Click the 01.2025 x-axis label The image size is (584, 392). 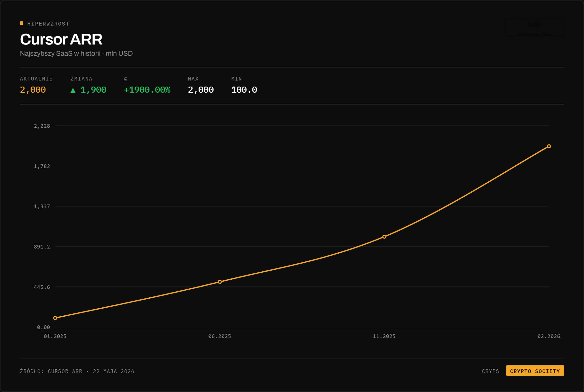[55, 336]
